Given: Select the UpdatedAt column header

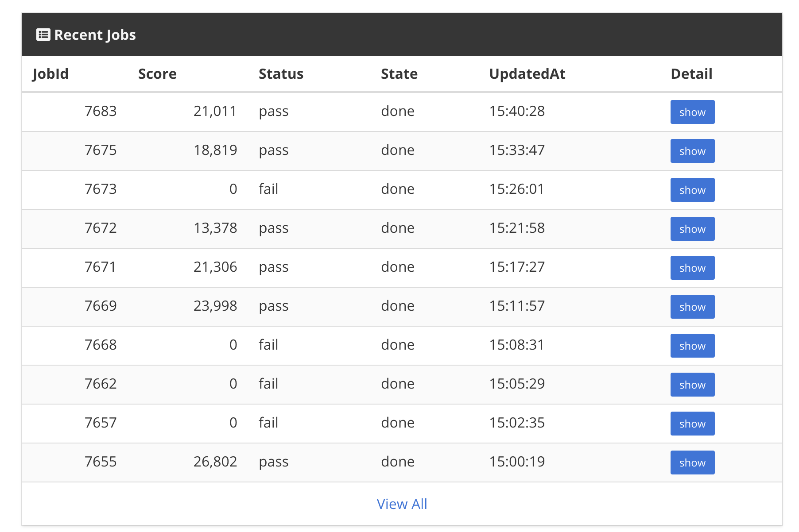Looking at the screenshot, I should click(527, 74).
